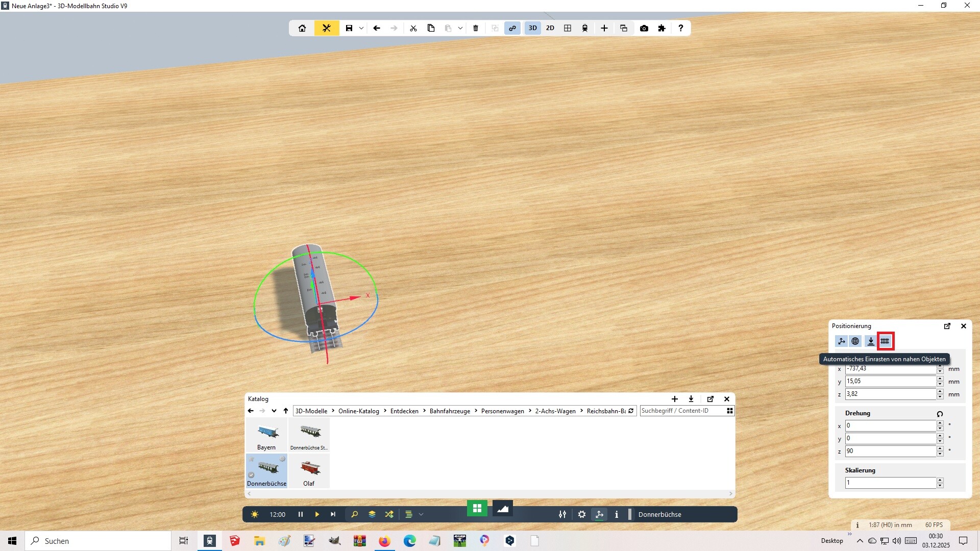Image resolution: width=980 pixels, height=551 pixels.
Task: Switch to 2D view mode
Action: click(x=550, y=28)
